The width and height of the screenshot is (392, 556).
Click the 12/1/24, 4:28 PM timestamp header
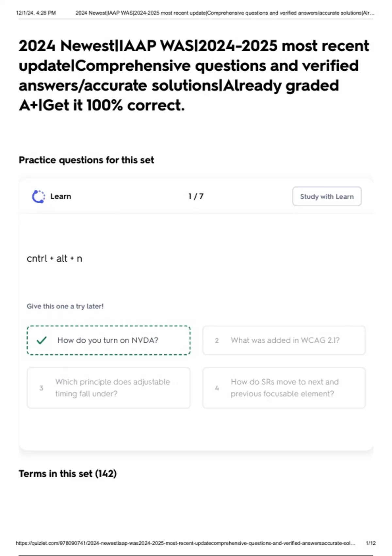[x=36, y=13]
